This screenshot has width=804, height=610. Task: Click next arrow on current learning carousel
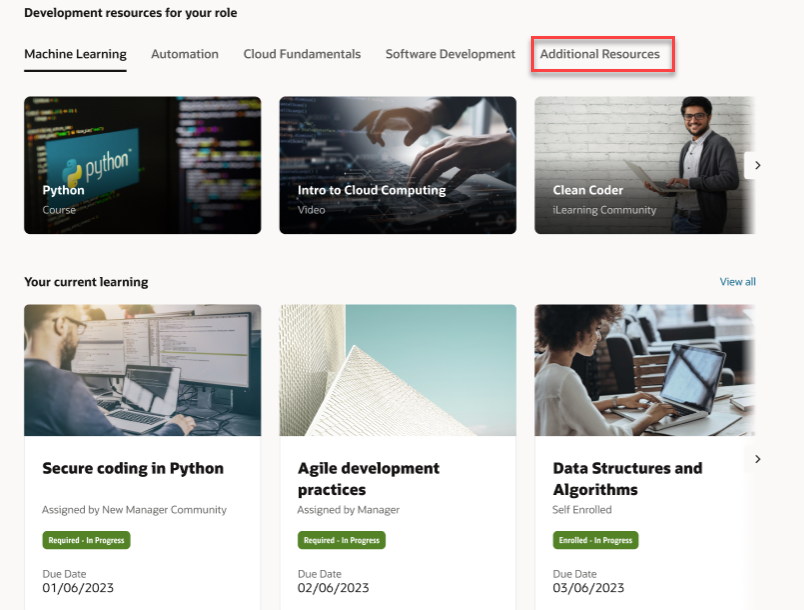click(x=757, y=459)
